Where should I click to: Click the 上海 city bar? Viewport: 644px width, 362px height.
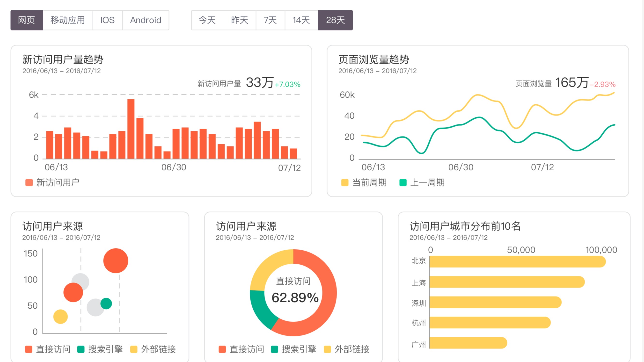point(507,282)
